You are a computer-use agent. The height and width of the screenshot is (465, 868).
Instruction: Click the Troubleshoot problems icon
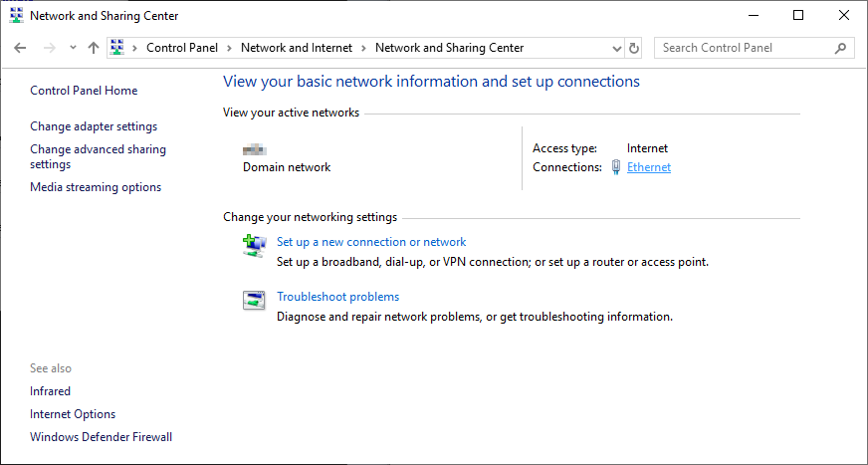[254, 300]
